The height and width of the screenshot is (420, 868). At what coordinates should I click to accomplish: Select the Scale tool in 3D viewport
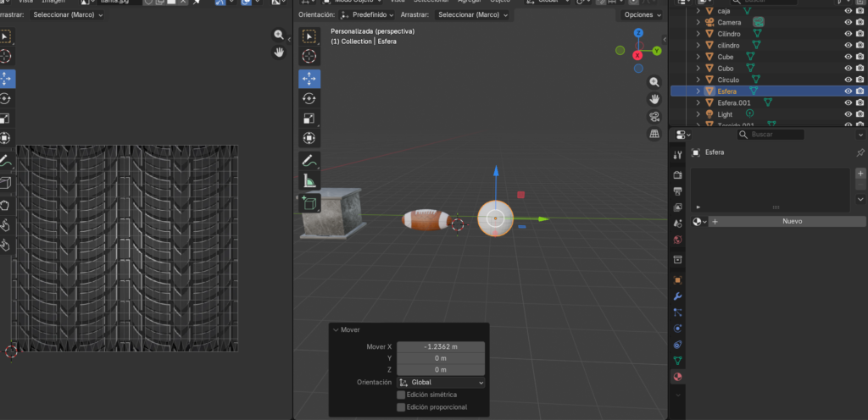click(310, 119)
